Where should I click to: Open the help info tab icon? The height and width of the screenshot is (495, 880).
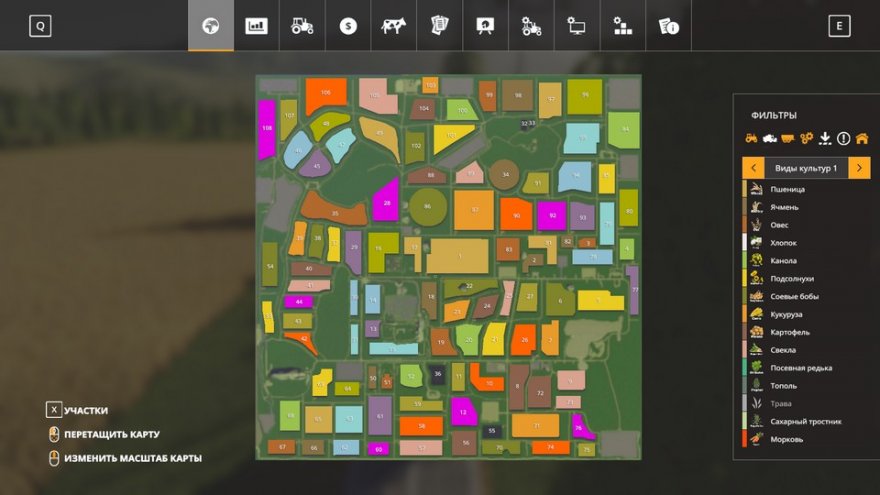coord(669,26)
